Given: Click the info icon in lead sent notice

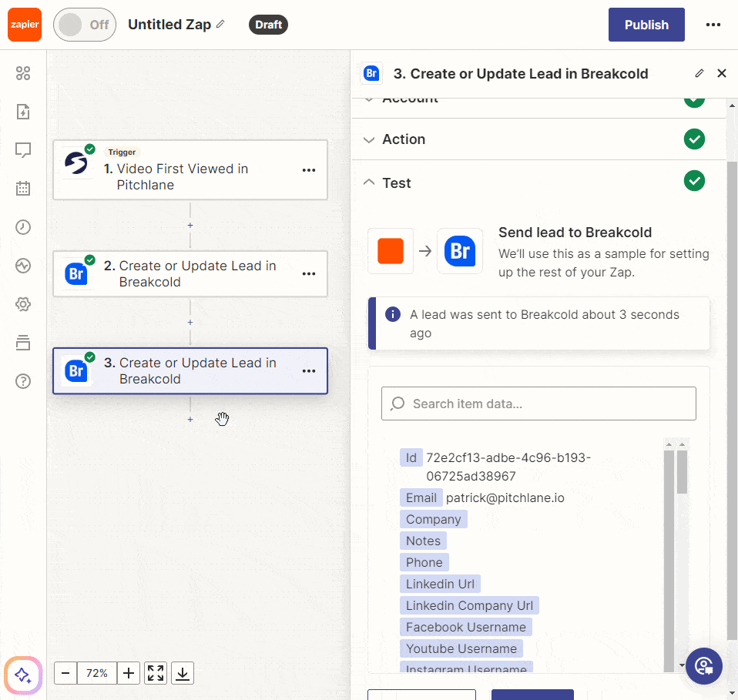Looking at the screenshot, I should point(393,313).
